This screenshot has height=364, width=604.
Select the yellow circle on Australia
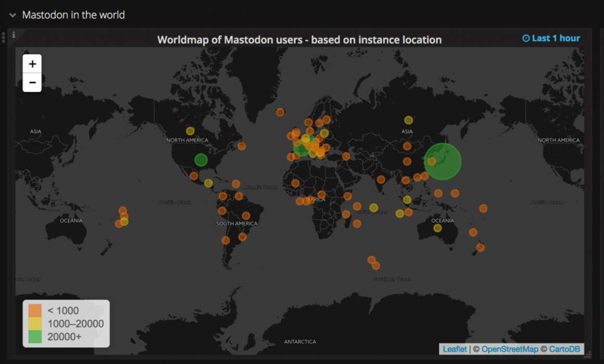click(437, 228)
